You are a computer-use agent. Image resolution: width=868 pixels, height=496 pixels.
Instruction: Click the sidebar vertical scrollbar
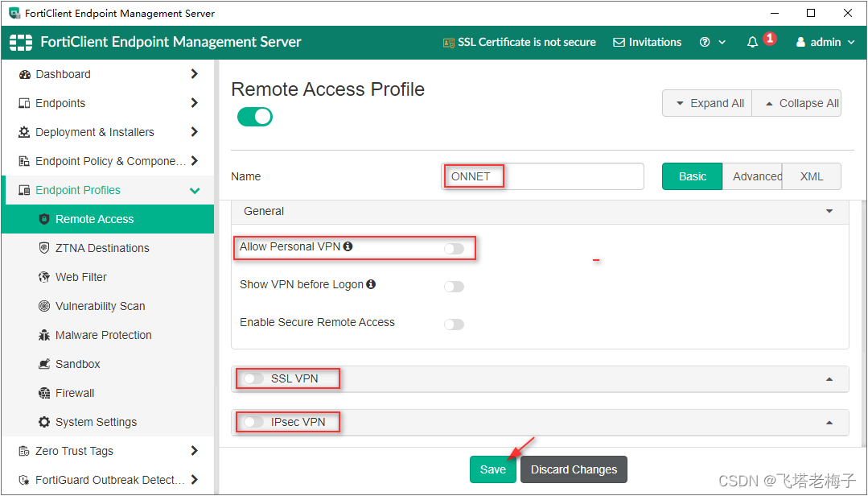click(x=216, y=277)
